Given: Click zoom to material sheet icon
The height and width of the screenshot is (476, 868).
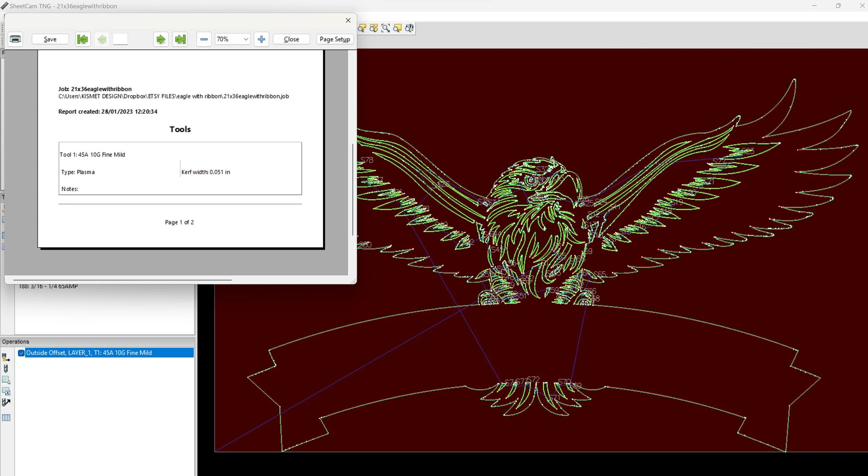Looking at the screenshot, I should point(397,28).
